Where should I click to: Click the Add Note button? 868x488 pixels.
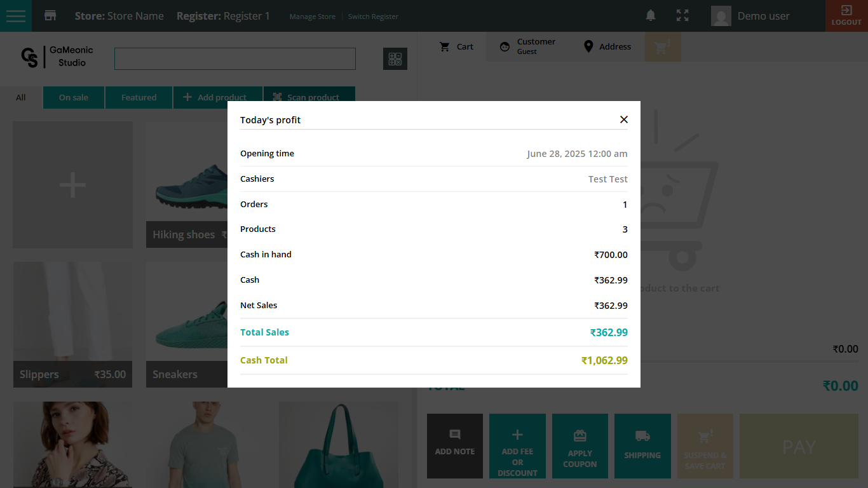[x=454, y=445]
